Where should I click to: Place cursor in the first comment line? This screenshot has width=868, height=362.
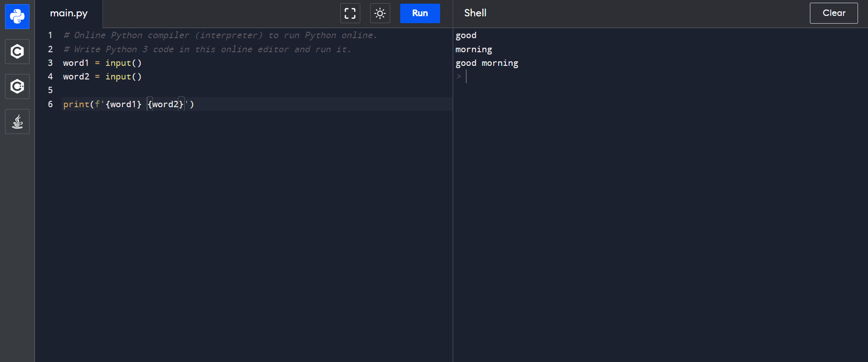coord(220,35)
